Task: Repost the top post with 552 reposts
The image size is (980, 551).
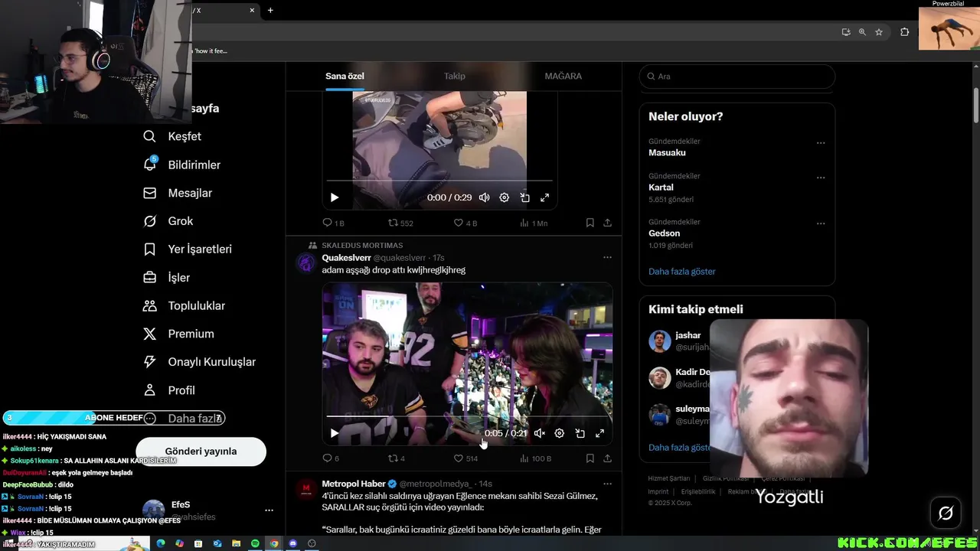Action: (x=400, y=223)
